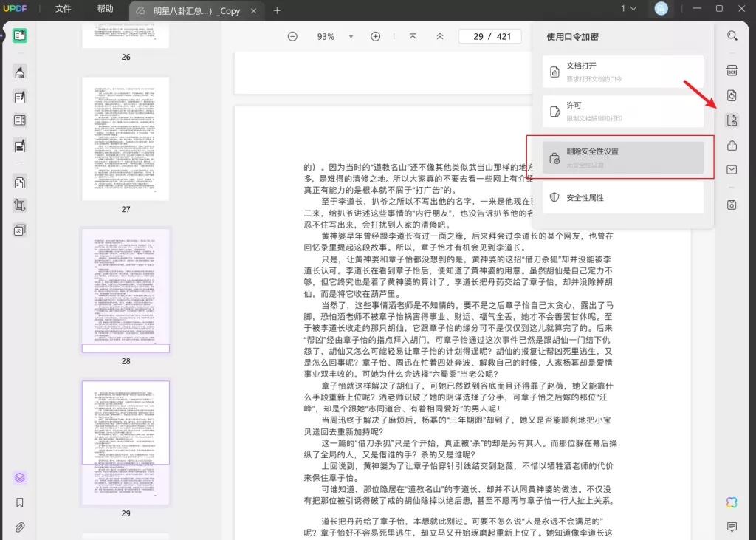
Task: Open the comments panel icon
Action: pyautogui.click(x=732, y=527)
